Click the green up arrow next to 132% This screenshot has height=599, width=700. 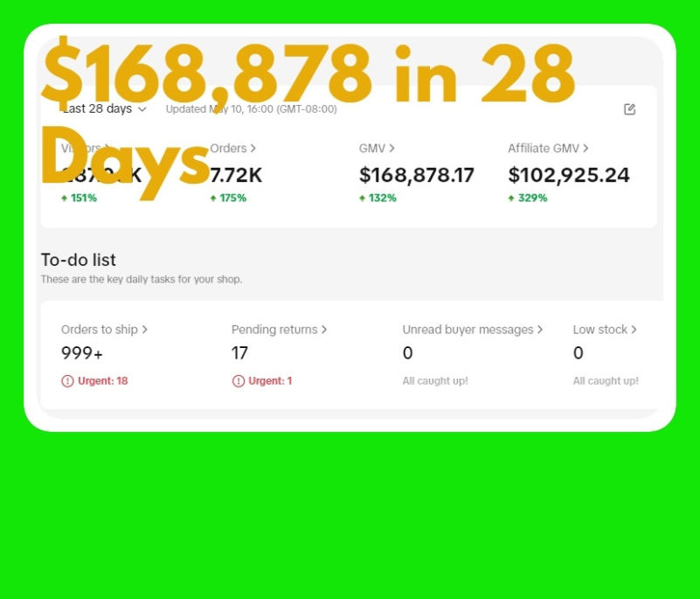[363, 199]
